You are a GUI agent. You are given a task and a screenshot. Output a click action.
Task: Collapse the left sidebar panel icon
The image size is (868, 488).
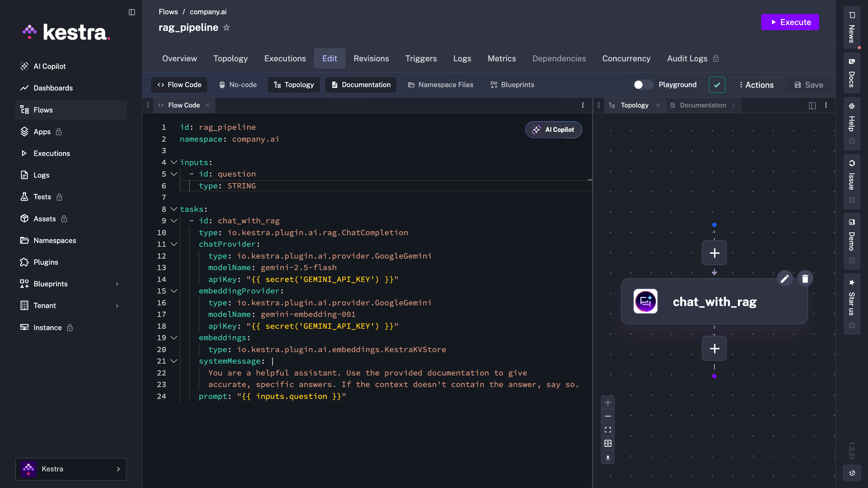[x=132, y=12]
